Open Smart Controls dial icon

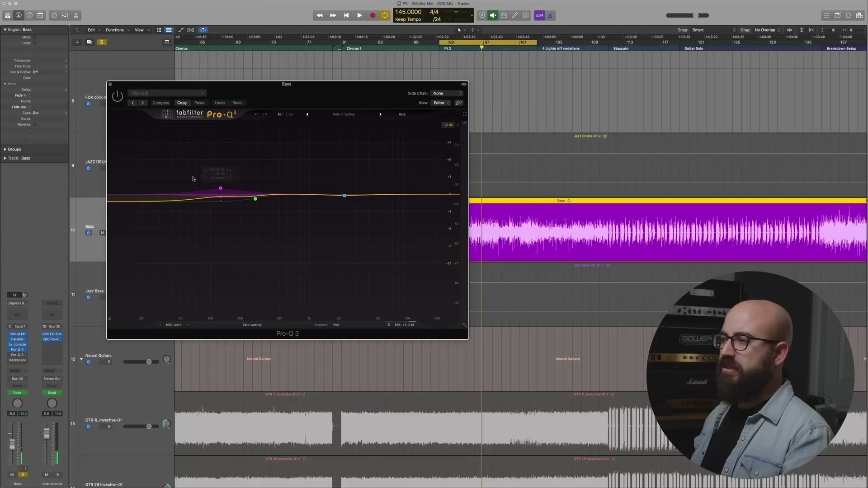(x=54, y=15)
